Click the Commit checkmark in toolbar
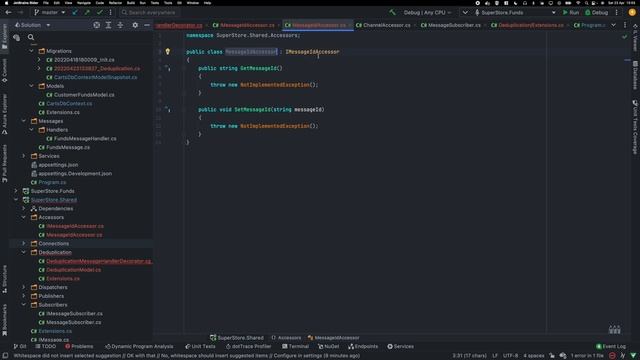 pyautogui.click(x=99, y=12)
